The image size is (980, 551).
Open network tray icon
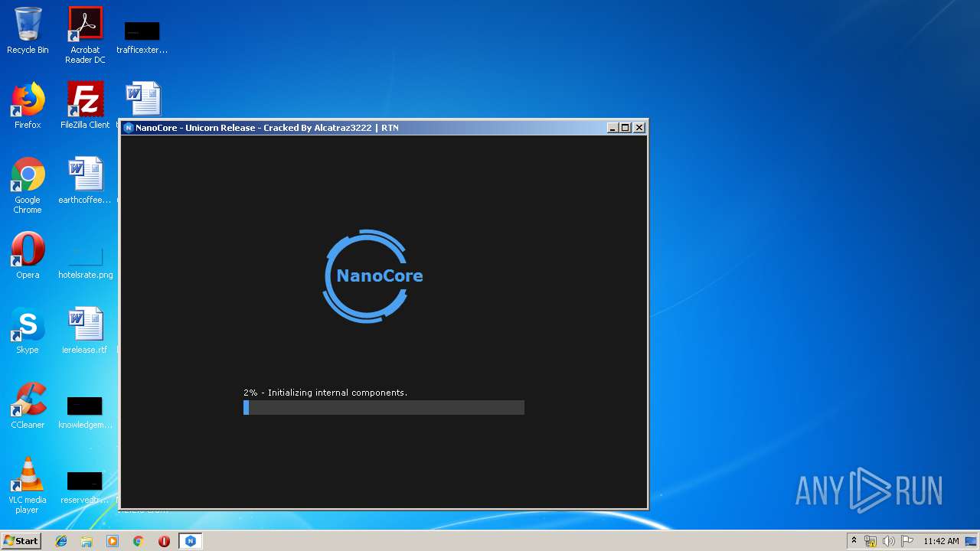tap(871, 541)
